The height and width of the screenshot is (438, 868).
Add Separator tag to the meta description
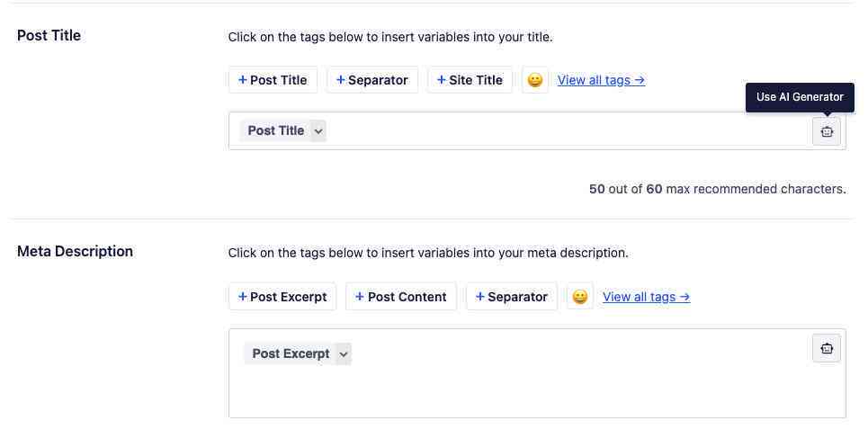pyautogui.click(x=512, y=297)
